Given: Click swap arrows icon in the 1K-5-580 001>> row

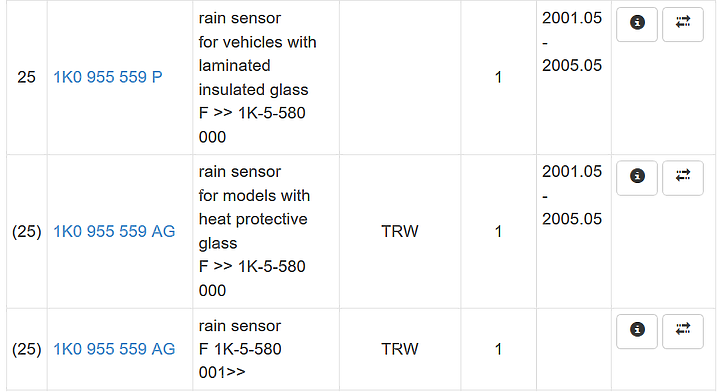Looking at the screenshot, I should (x=683, y=331).
